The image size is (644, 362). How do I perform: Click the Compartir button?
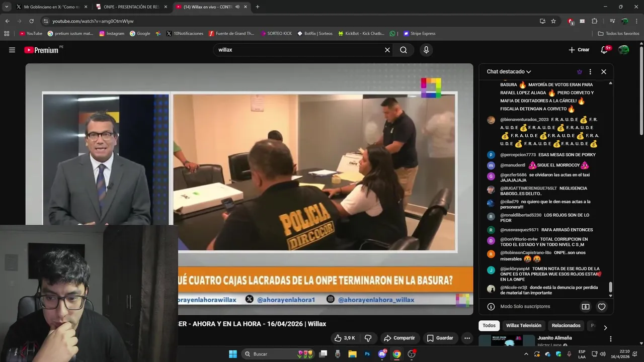[399, 338]
